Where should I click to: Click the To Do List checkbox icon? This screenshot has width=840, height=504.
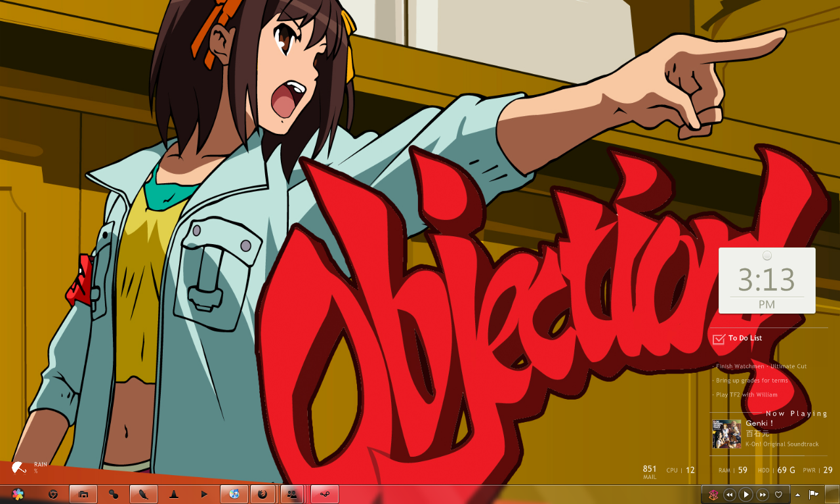719,339
